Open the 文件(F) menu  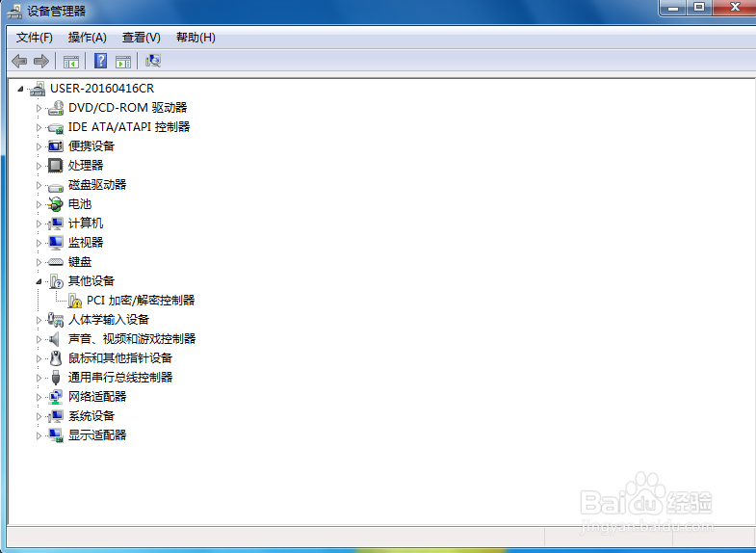point(35,38)
